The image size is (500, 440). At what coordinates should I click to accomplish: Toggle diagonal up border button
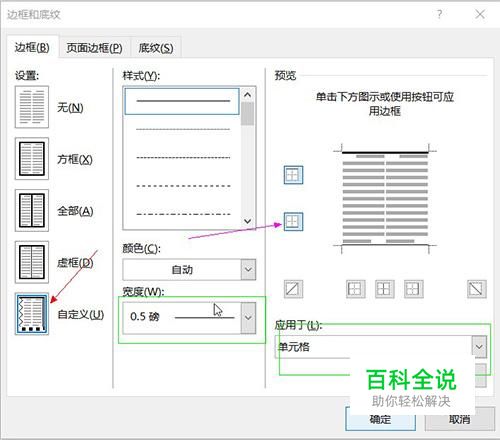tap(293, 289)
